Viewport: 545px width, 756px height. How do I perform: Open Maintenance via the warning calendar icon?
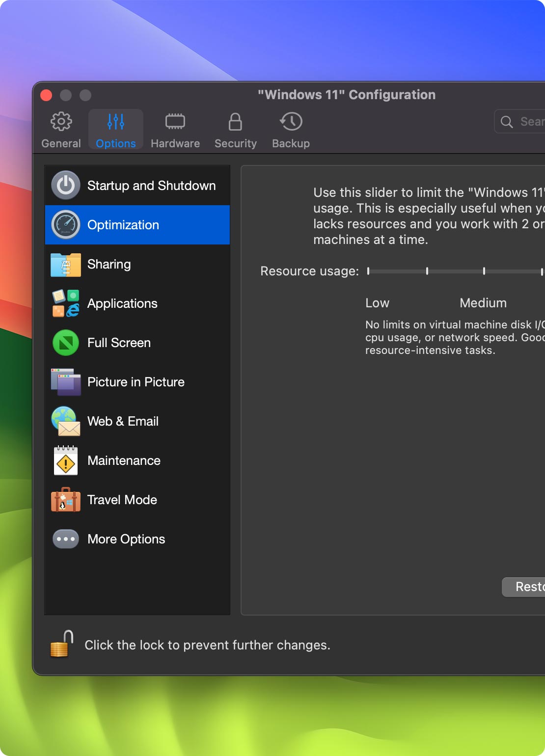click(65, 460)
